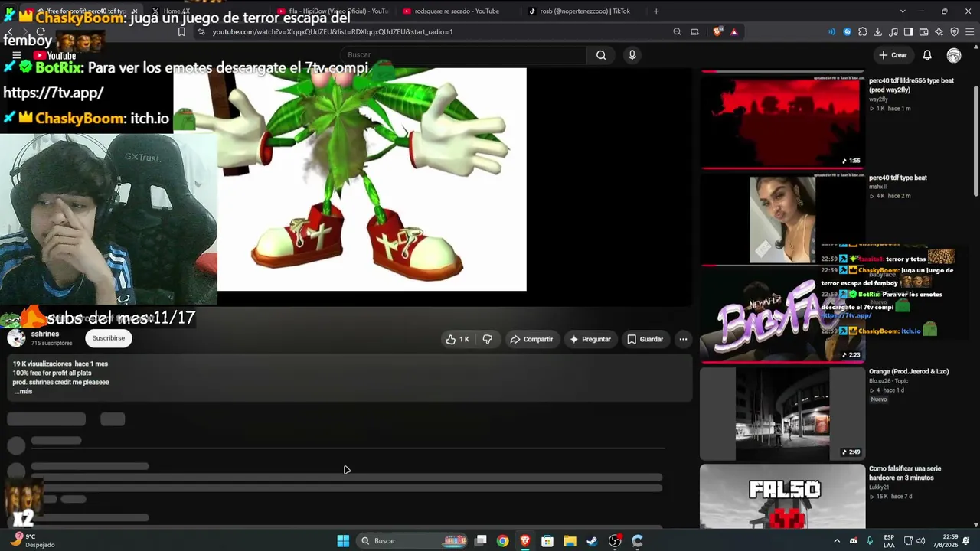
Task: Open OBS Studio from the taskbar
Action: (615, 541)
